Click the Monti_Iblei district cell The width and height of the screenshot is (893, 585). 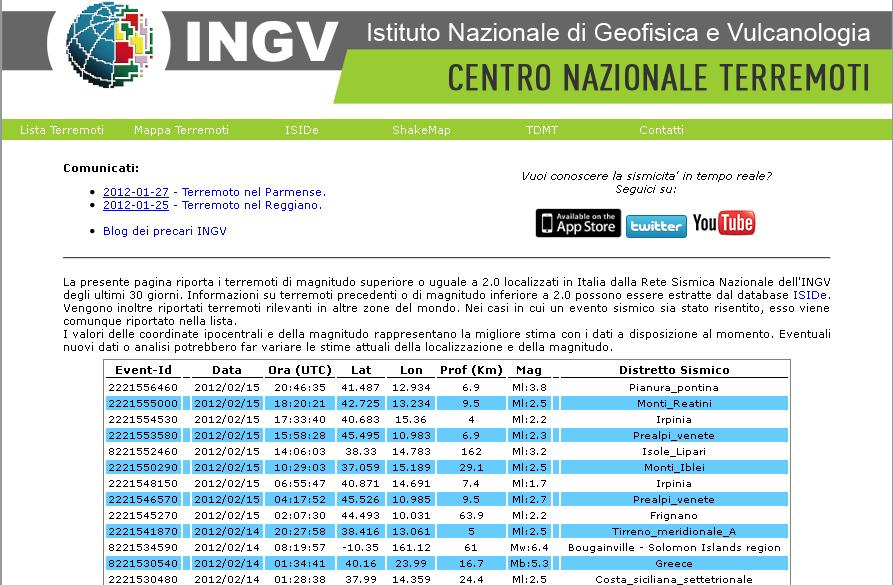pos(674,467)
